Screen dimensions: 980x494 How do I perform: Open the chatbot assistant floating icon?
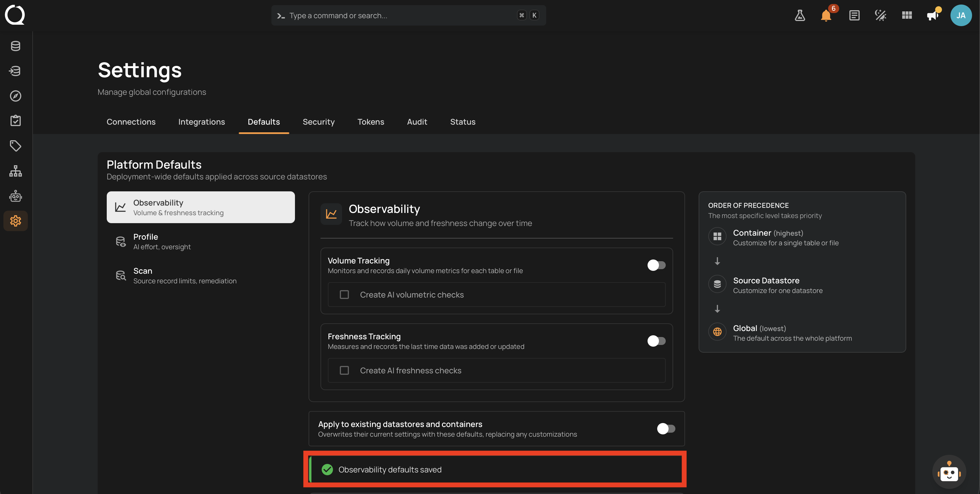point(949,472)
